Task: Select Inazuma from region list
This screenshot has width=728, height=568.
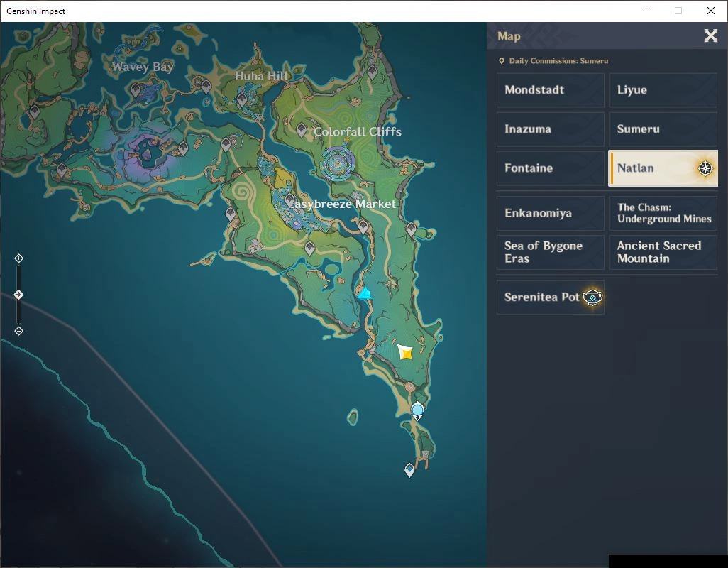Action: 550,129
